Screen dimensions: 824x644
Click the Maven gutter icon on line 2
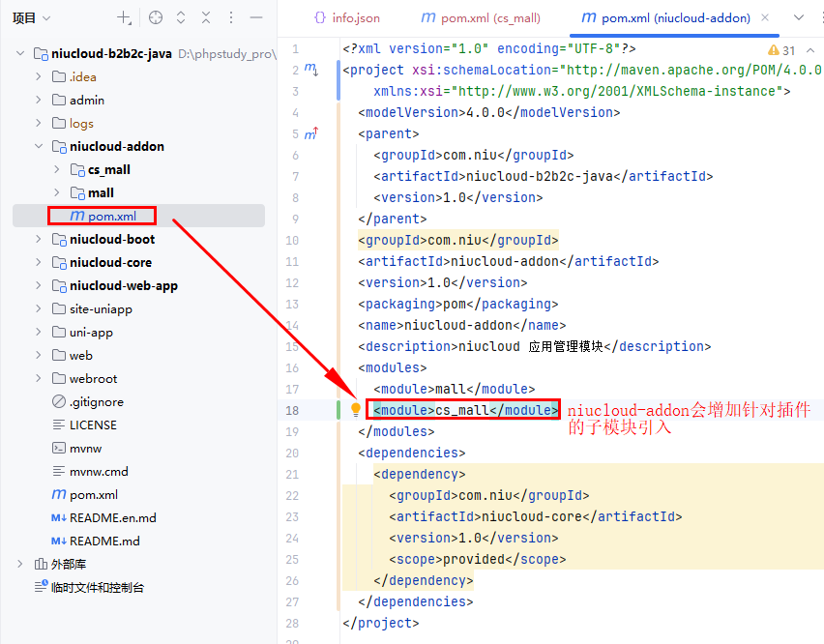coord(311,70)
